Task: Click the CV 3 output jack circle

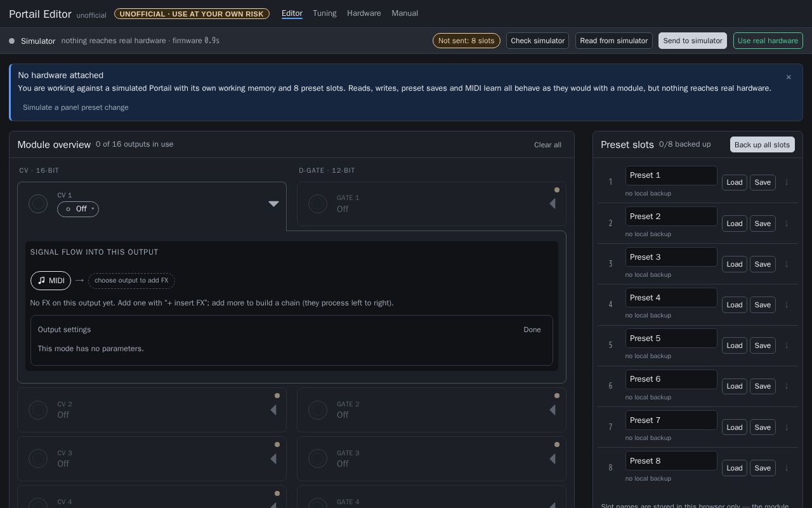Action: 38,458
